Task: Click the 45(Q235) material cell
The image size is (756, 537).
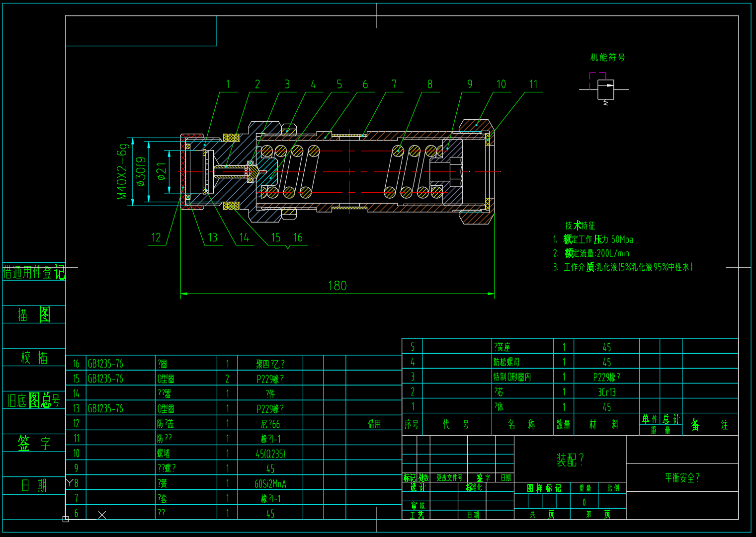Action: [270, 454]
